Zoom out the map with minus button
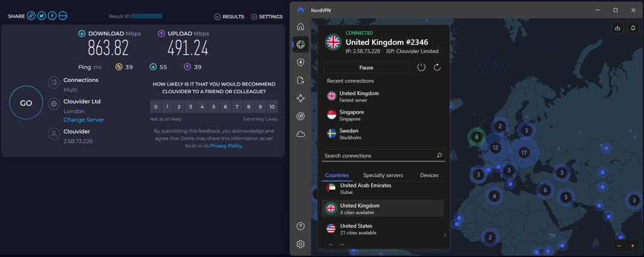This screenshot has width=644, height=257. click(619, 246)
